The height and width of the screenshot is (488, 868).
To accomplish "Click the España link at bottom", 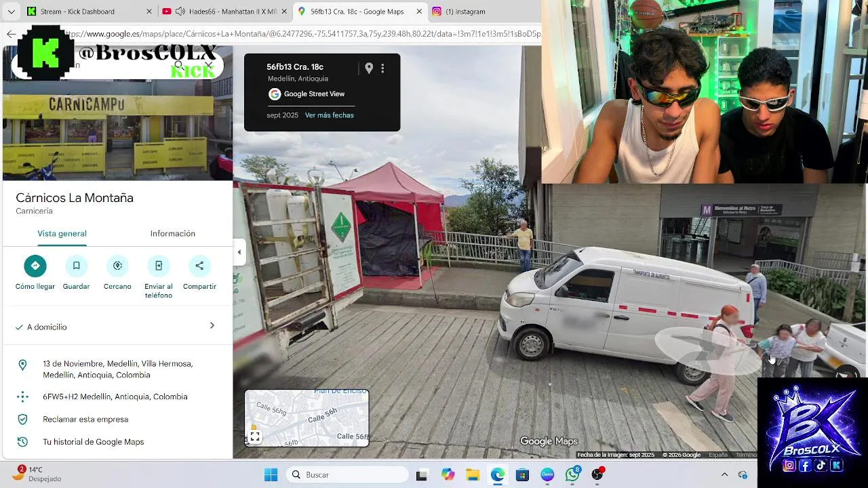I will (x=718, y=455).
